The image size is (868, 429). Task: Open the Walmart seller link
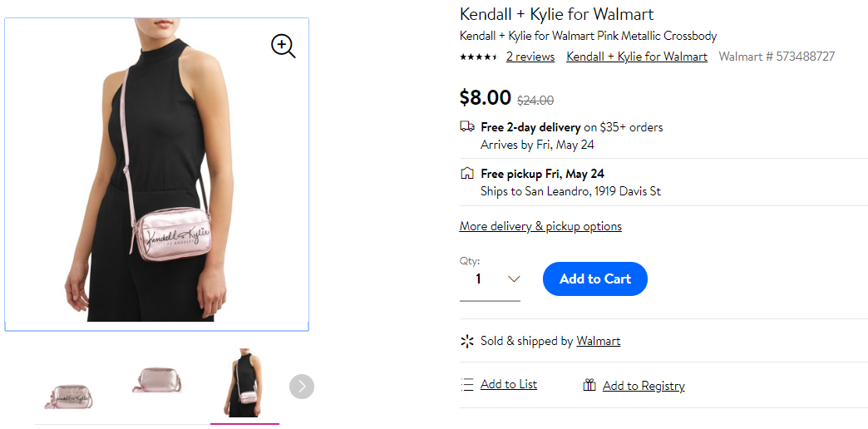(599, 341)
